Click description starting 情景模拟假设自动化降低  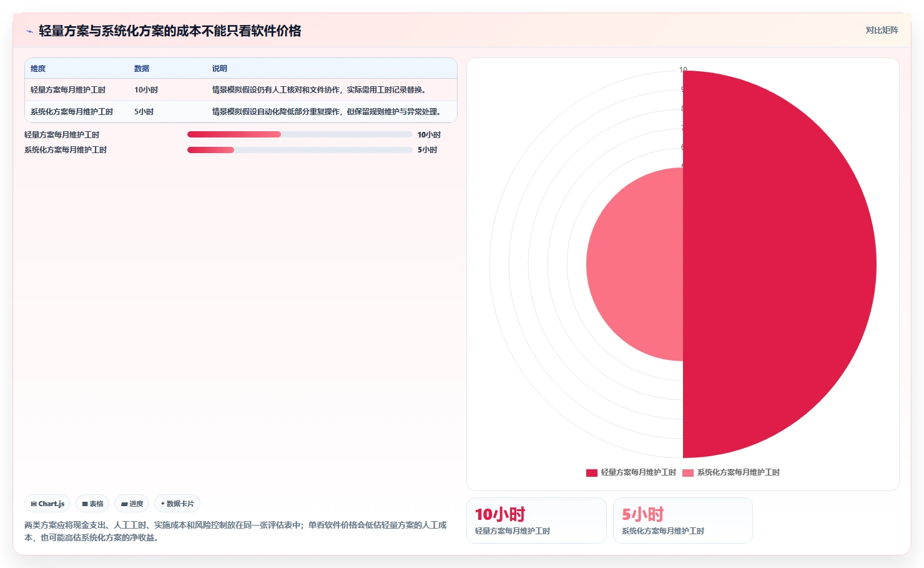point(328,112)
